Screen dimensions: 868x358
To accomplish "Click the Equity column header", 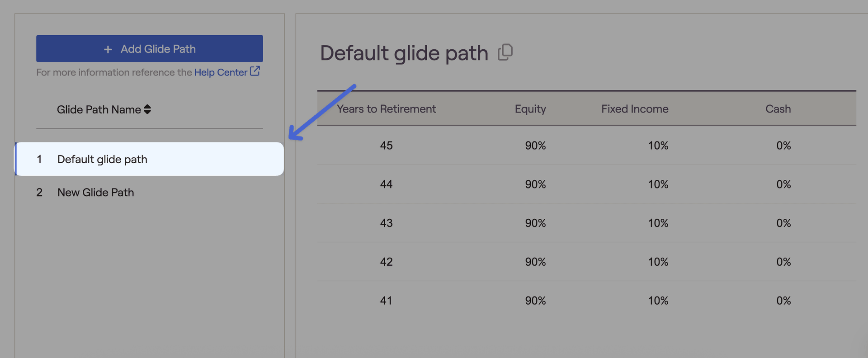I will coord(530,109).
